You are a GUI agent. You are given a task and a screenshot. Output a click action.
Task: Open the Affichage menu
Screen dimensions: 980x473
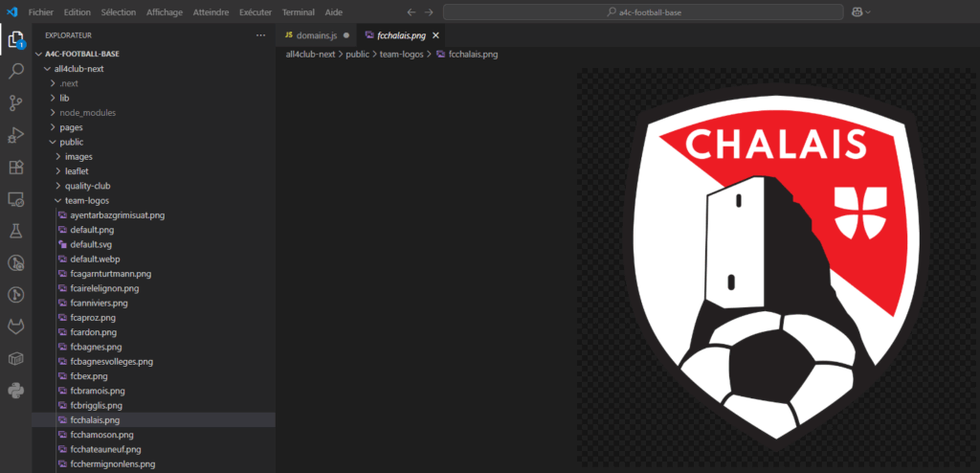coord(165,11)
